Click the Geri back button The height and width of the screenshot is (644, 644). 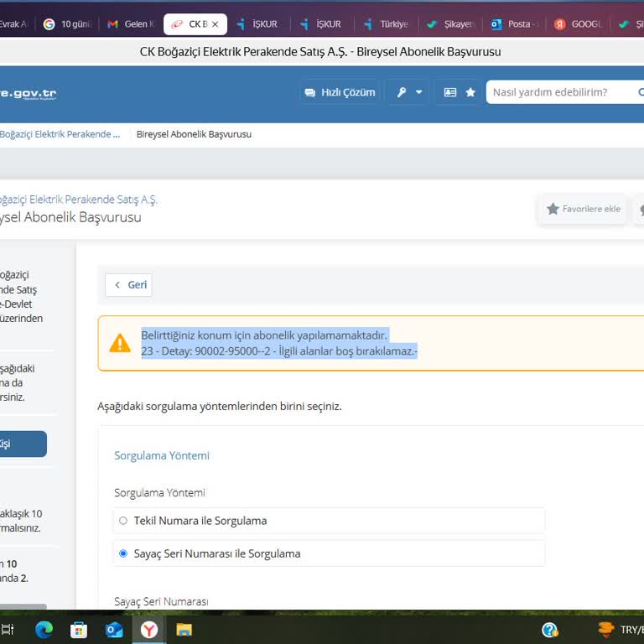pos(128,285)
